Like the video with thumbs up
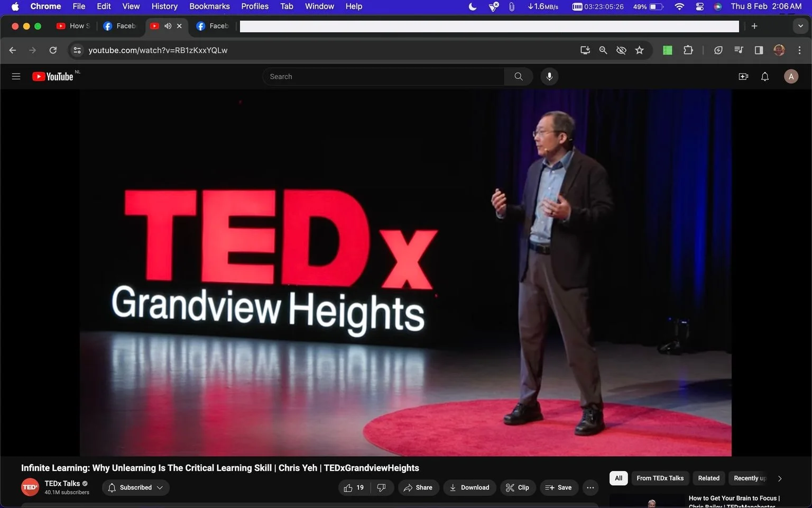Image resolution: width=812 pixels, height=508 pixels. point(354,487)
